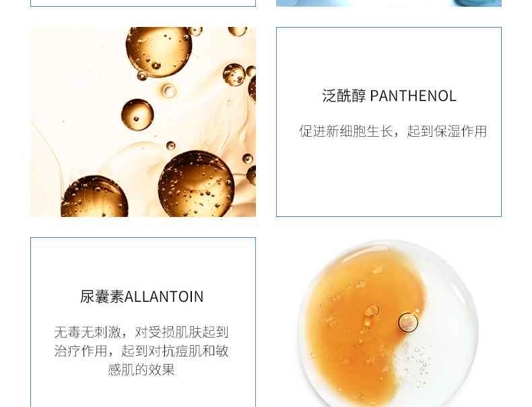Click the blue image strip at top right

(389, 3)
